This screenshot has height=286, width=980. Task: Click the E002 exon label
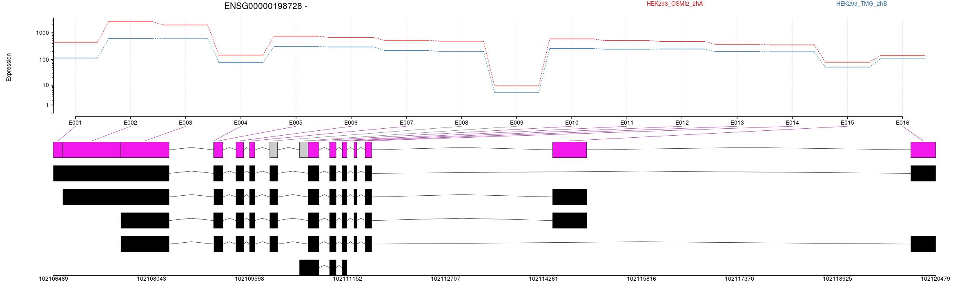point(130,123)
